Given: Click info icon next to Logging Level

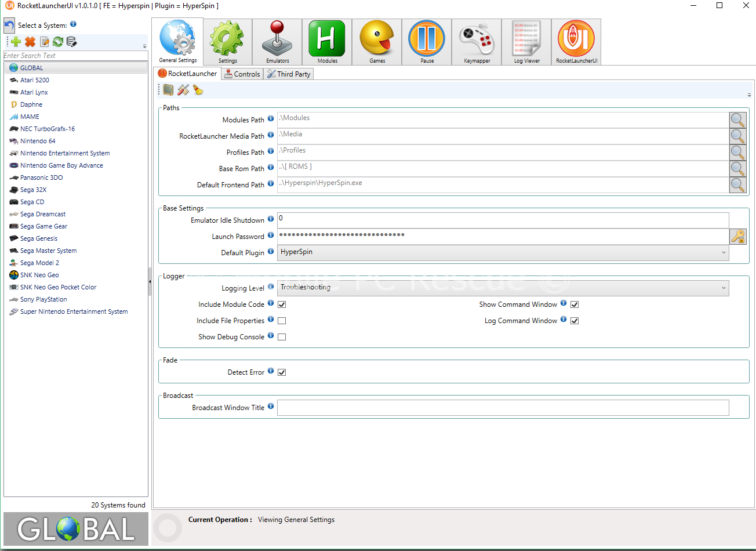Looking at the screenshot, I should tap(271, 287).
